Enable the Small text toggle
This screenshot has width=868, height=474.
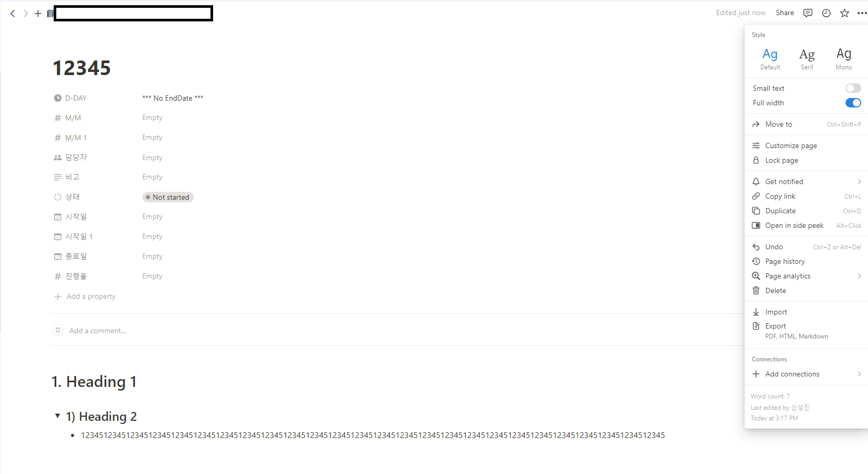[x=853, y=88]
